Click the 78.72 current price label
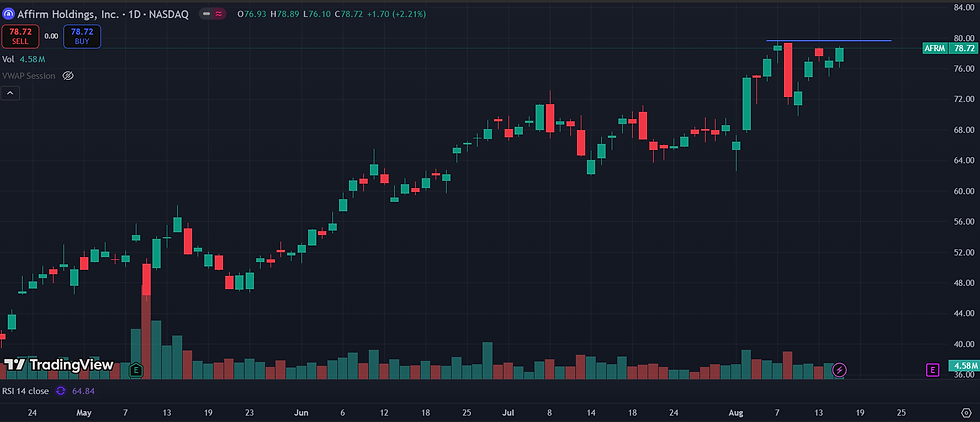The width and height of the screenshot is (980, 422). [964, 48]
